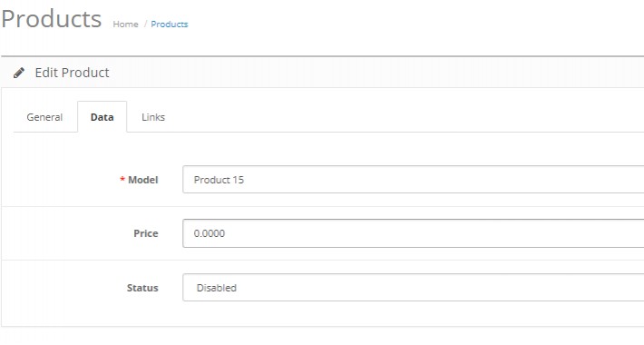The width and height of the screenshot is (644, 345).
Task: Open the Status dropdown showing Disabled
Action: tap(414, 288)
